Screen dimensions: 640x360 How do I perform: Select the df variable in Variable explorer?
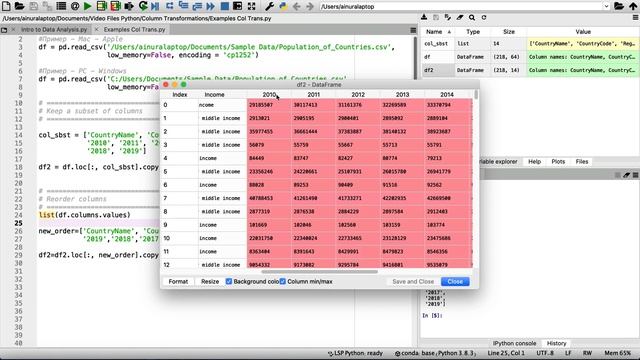tap(529, 57)
